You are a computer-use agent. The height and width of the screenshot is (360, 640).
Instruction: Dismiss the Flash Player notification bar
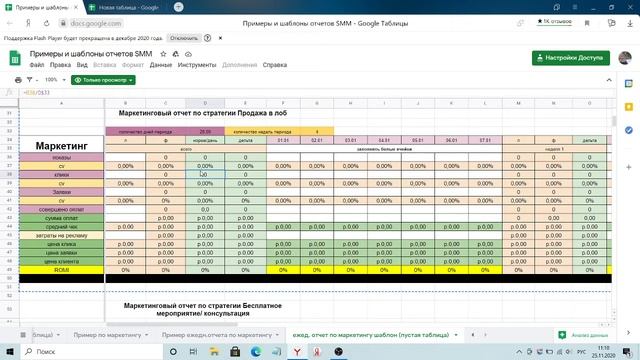coord(220,38)
